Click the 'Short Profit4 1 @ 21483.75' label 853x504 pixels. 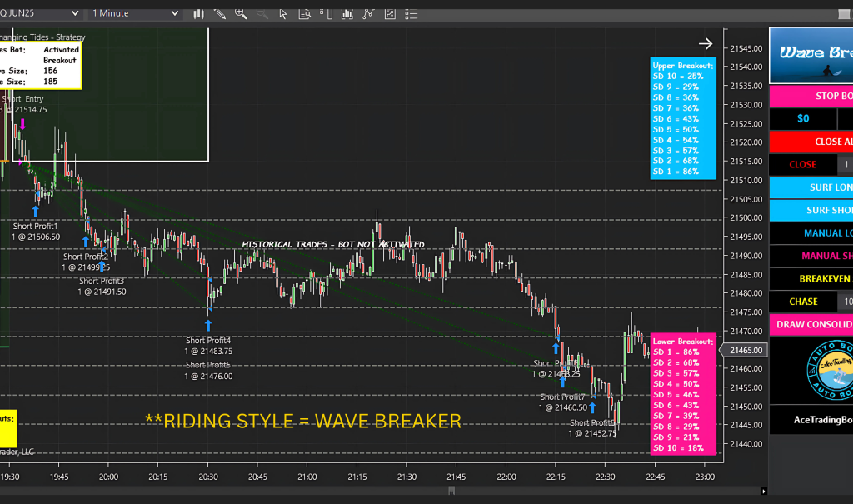point(208,346)
